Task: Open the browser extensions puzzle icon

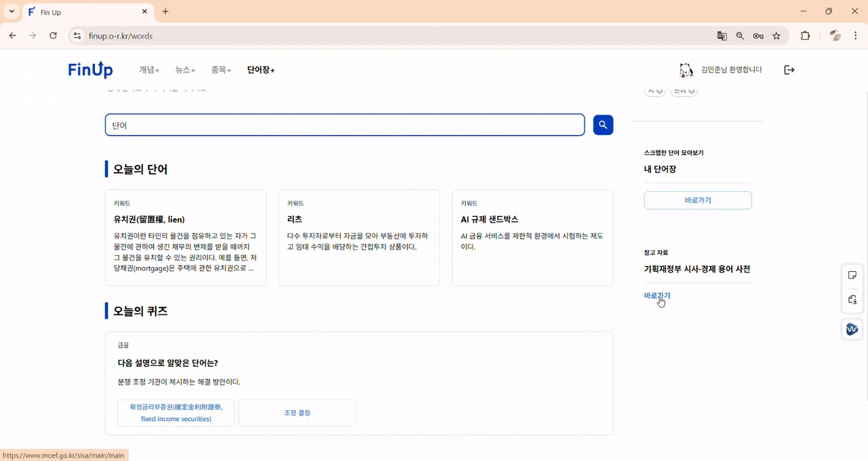Action: click(x=805, y=35)
